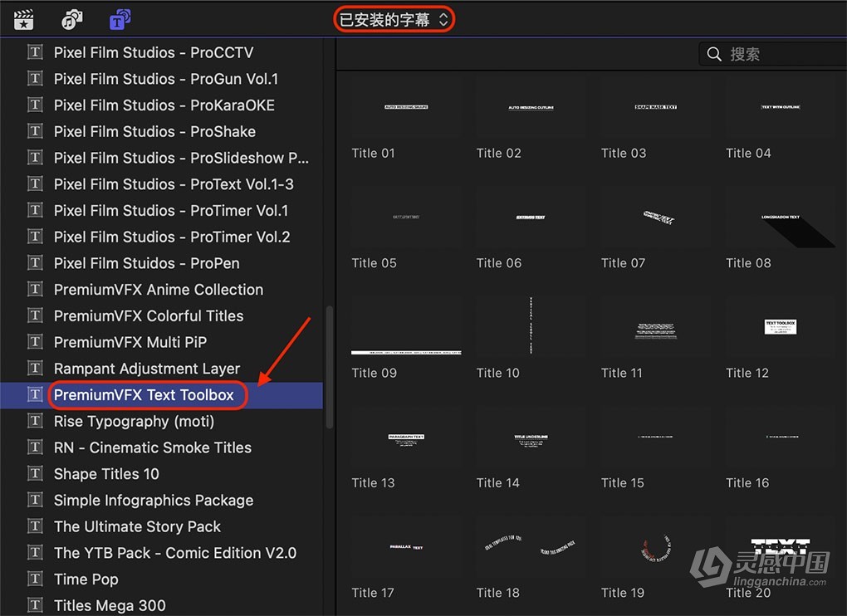Select the Title 09 thumbnail

406,326
